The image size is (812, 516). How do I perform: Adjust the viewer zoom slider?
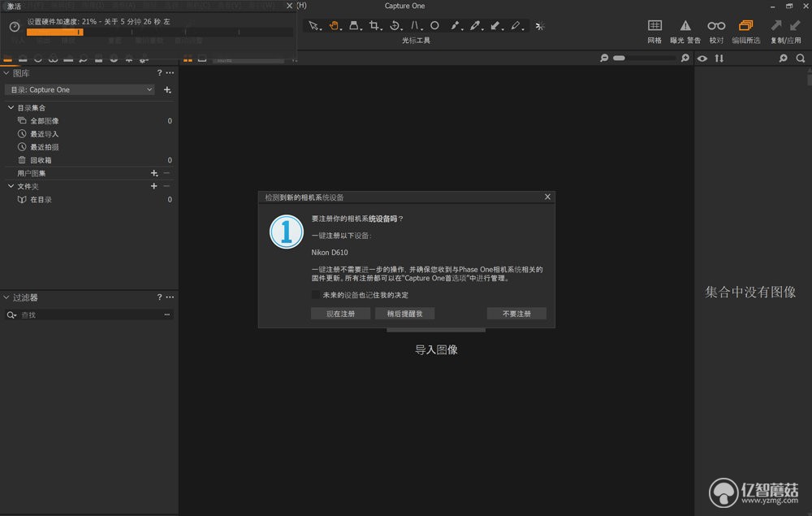(x=645, y=58)
